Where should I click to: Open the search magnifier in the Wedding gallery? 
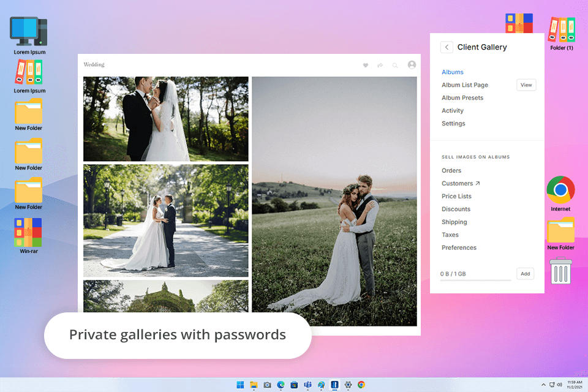(395, 66)
